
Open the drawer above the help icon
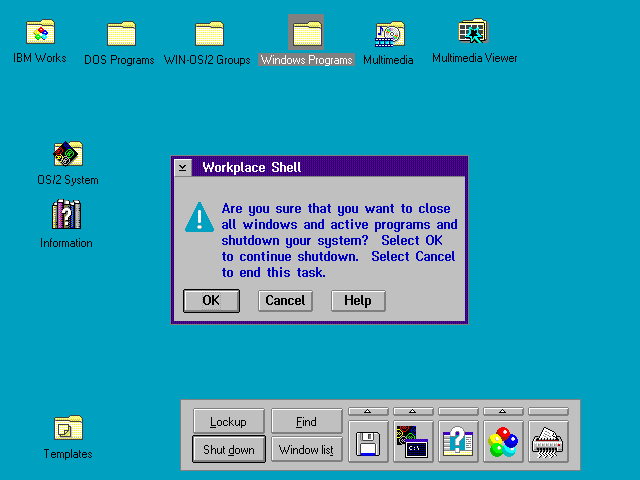(x=458, y=411)
